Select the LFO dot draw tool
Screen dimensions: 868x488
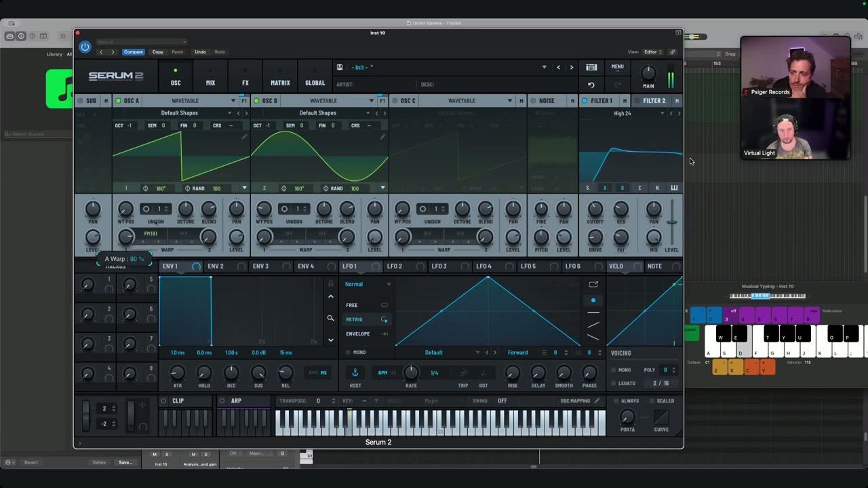[593, 300]
